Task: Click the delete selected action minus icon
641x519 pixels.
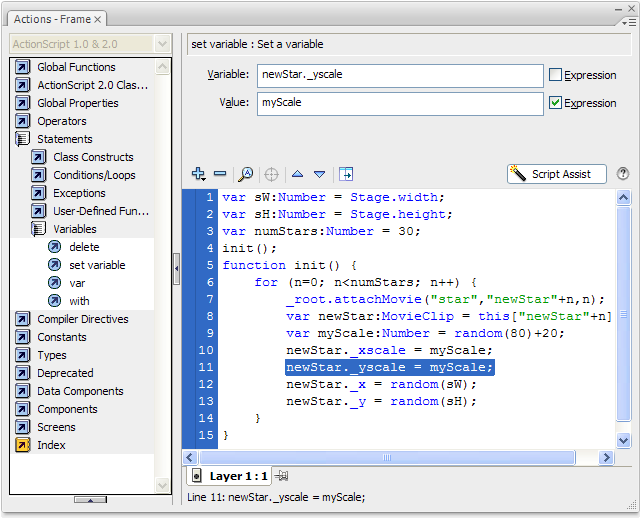Action: (220, 174)
